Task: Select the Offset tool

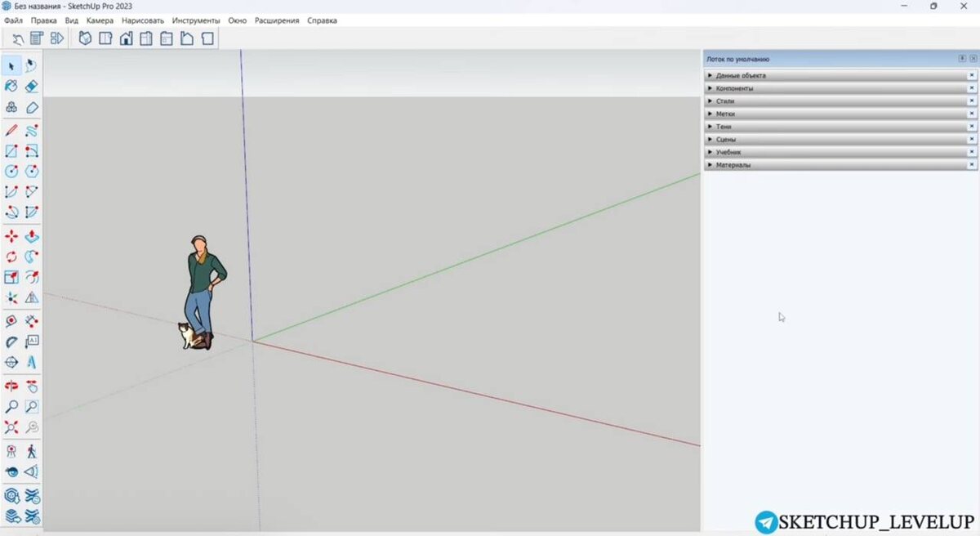Action: point(31,277)
